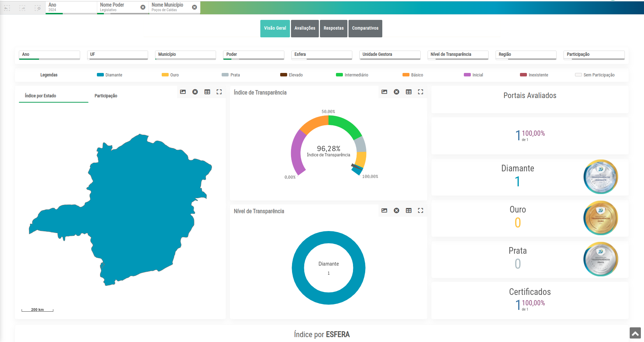Open the Esfera filter dropdown

click(322, 54)
